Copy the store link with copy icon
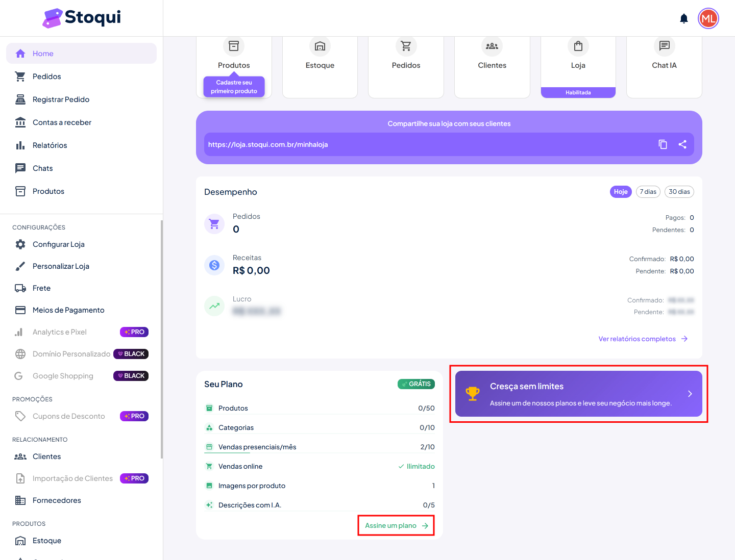Image resolution: width=735 pixels, height=560 pixels. 663,144
